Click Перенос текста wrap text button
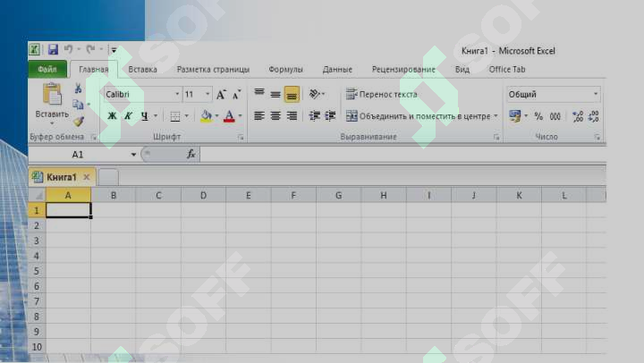Viewport: 644px width, 363px height. (x=382, y=95)
